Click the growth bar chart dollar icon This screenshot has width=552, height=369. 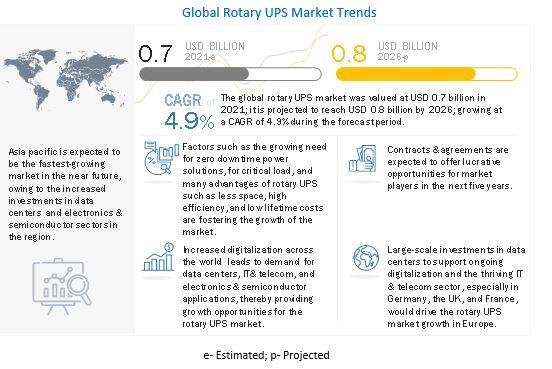158,257
